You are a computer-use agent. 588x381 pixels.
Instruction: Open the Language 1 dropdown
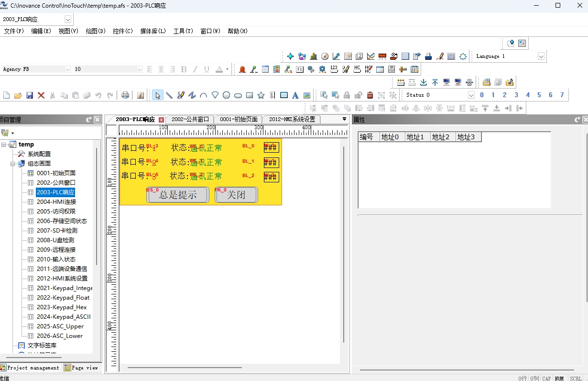tap(541, 56)
